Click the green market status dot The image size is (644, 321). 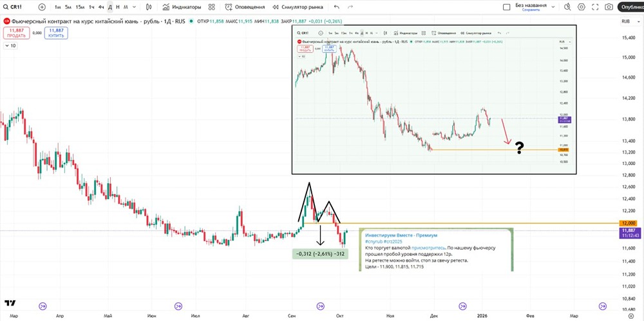191,21
